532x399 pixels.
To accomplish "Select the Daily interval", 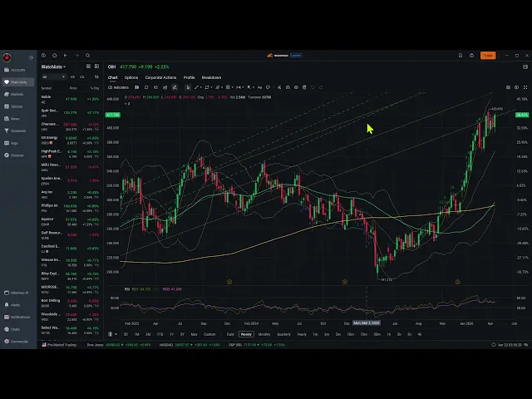I will (230, 334).
